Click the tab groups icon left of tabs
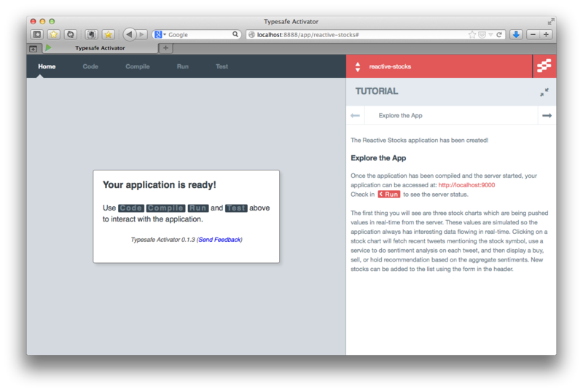 [x=33, y=48]
